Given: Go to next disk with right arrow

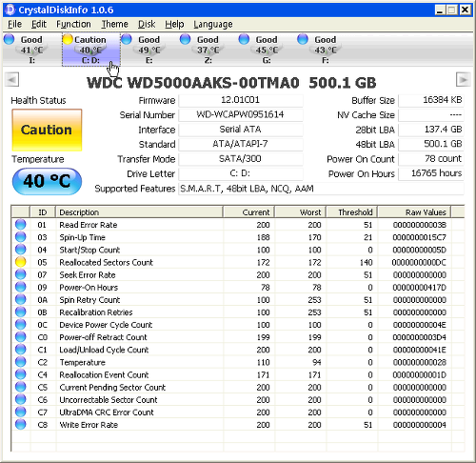Looking at the screenshot, I should point(463,79).
